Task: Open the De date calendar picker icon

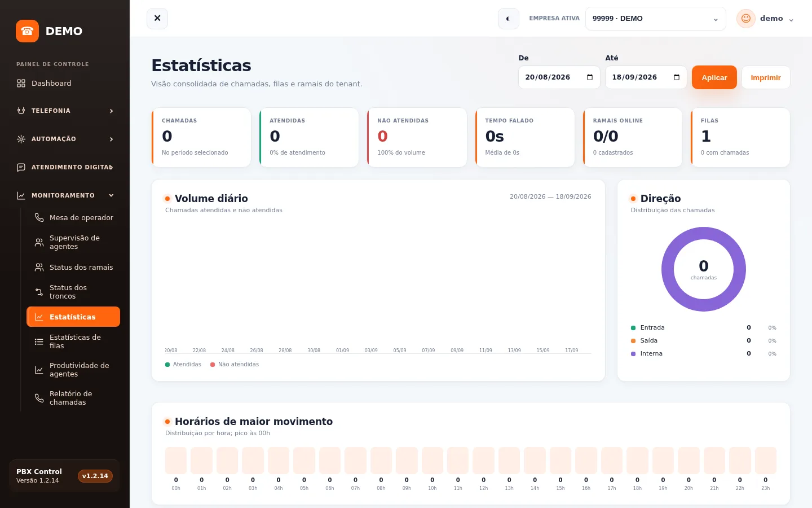Action: (x=590, y=77)
